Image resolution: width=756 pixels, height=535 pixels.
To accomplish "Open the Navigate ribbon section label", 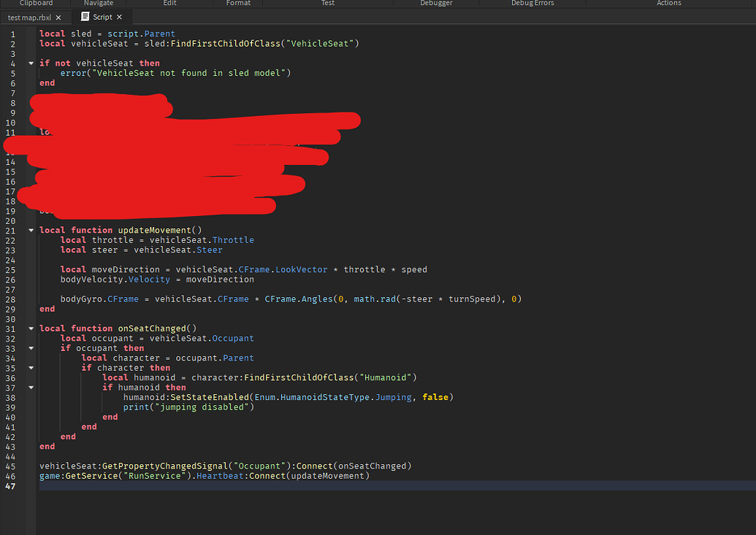I will [x=99, y=3].
